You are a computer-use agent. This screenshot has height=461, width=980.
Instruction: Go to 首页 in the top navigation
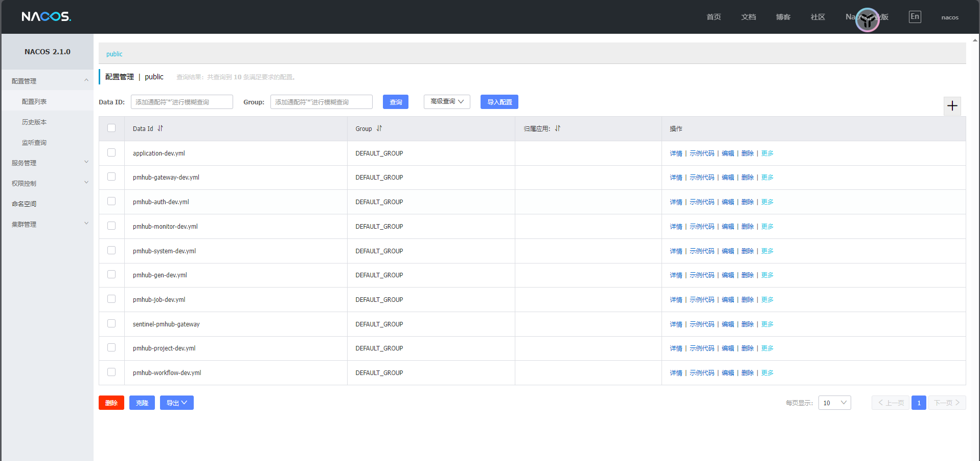click(714, 17)
